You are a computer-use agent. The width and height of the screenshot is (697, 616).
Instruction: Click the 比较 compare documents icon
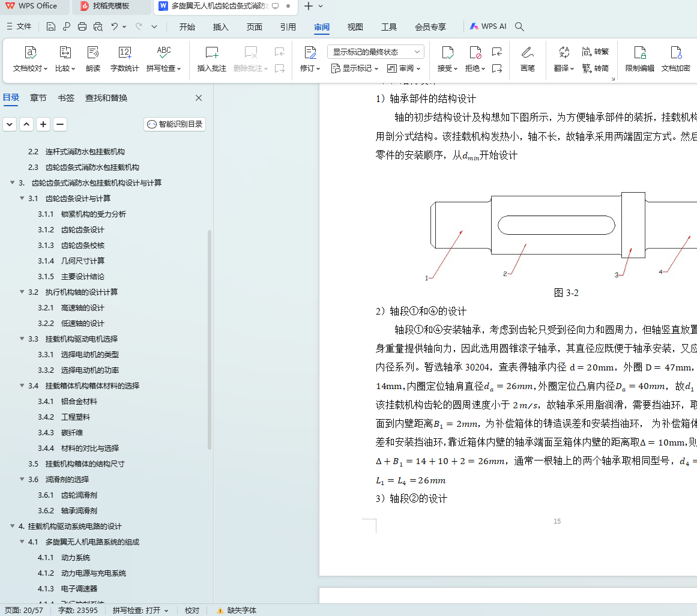65,52
